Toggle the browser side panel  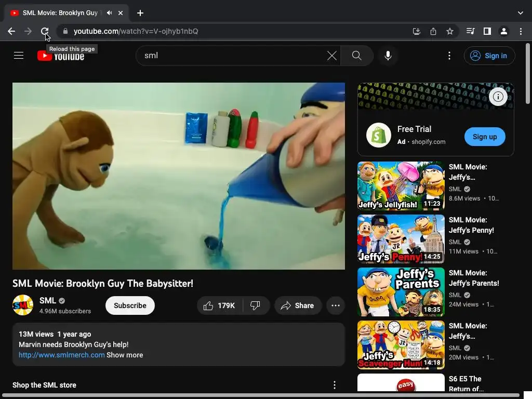pos(487,31)
